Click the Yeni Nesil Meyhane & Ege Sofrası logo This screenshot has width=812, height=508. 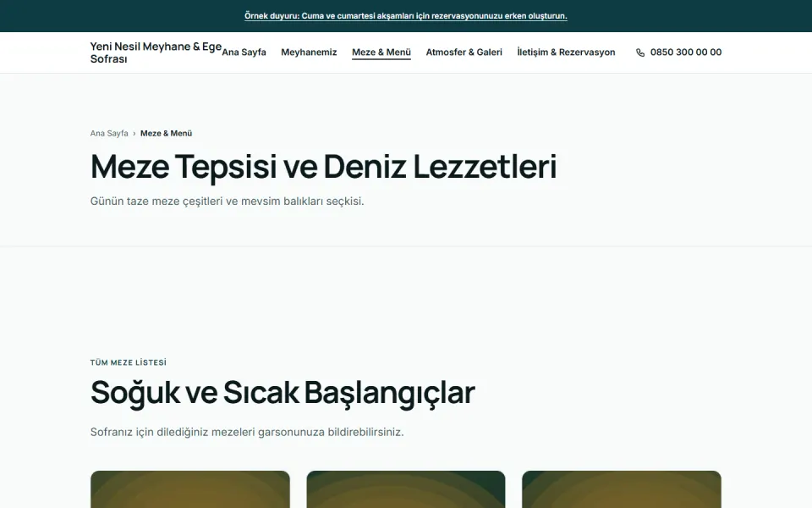pyautogui.click(x=156, y=52)
